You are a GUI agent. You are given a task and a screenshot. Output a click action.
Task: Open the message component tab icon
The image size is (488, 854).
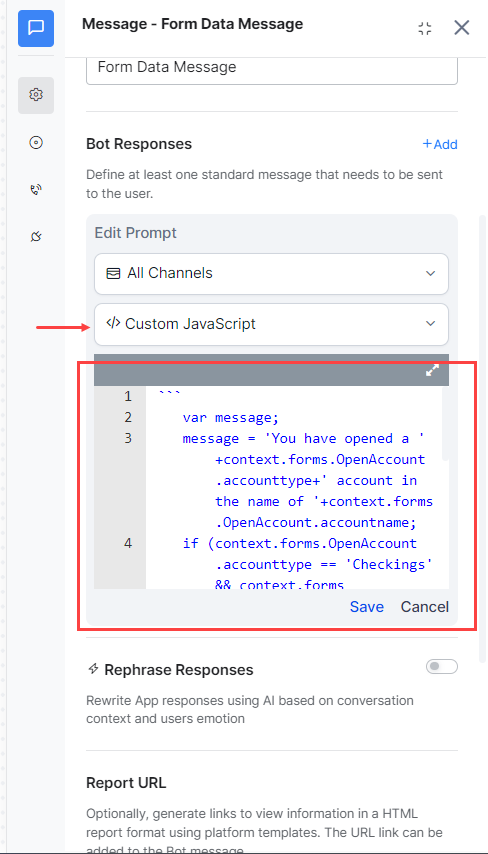36,28
